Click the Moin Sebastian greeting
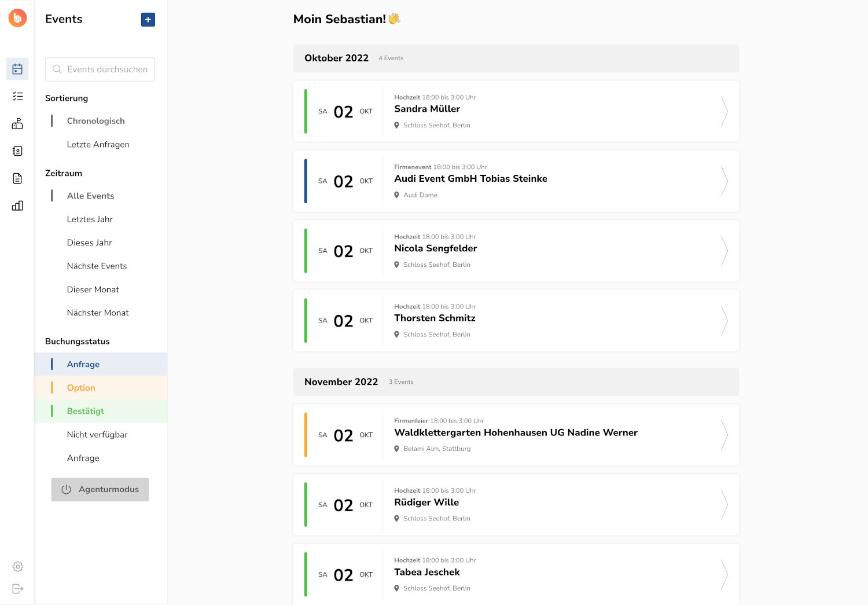Image resolution: width=868 pixels, height=605 pixels. (347, 19)
